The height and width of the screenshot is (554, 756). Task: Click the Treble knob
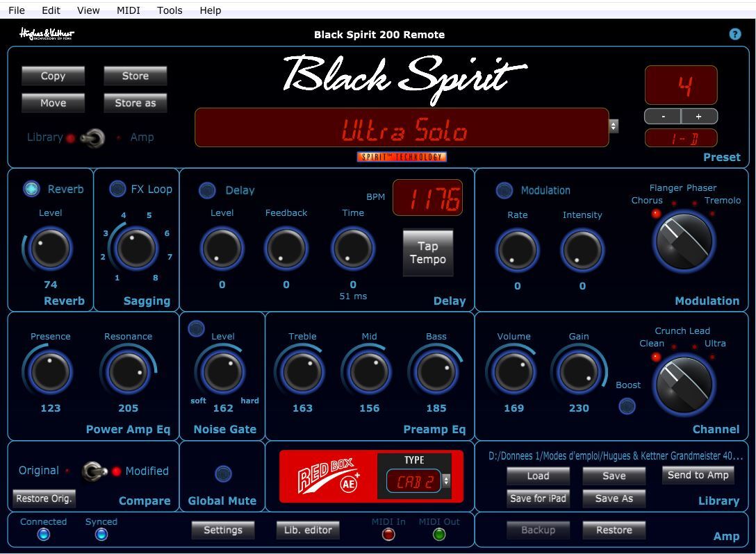[x=302, y=372]
